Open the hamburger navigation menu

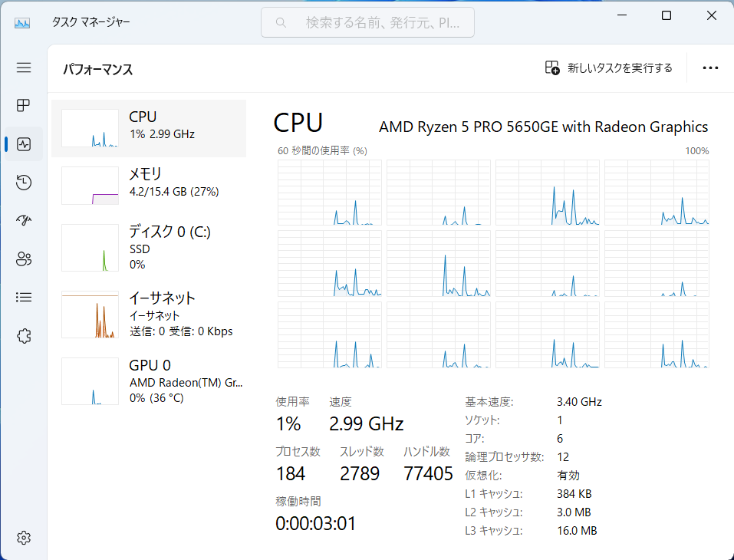(24, 68)
